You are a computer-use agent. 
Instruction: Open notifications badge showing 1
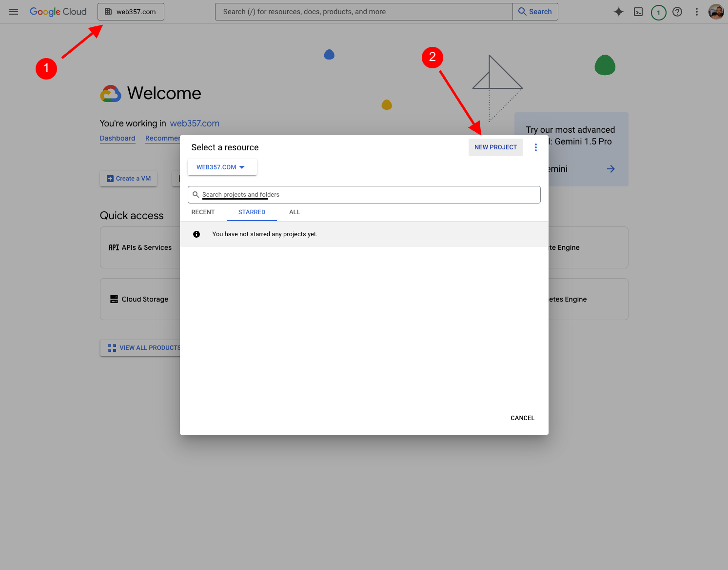click(x=658, y=12)
